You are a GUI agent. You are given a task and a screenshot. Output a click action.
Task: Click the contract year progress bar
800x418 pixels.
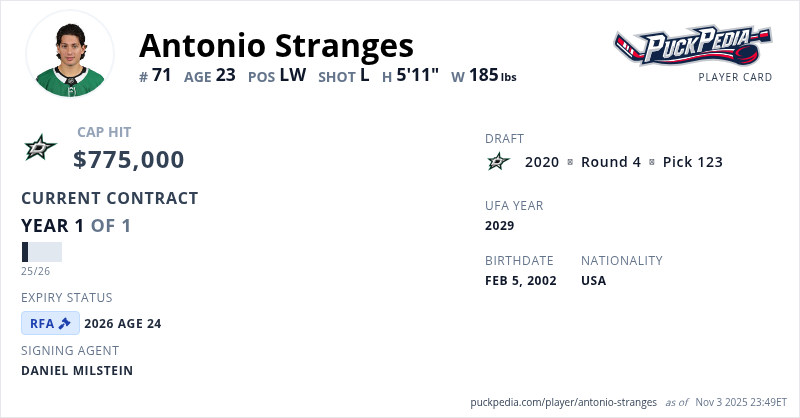pos(42,252)
